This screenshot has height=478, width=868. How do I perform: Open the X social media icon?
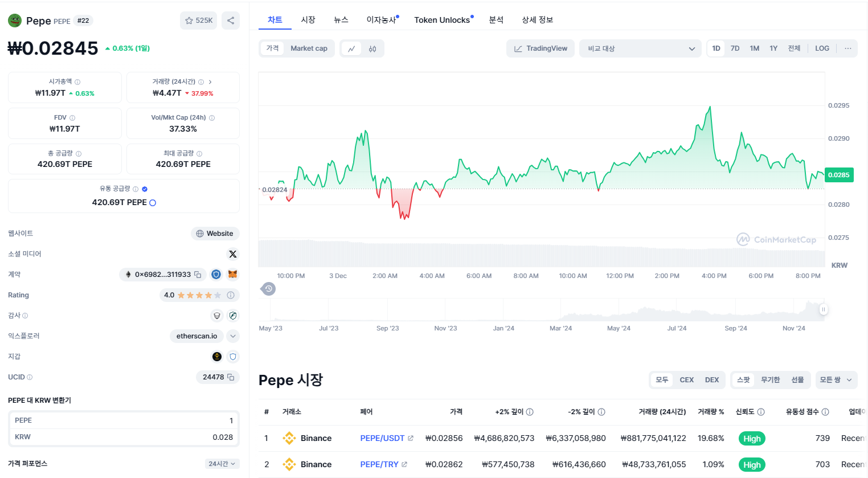pyautogui.click(x=232, y=254)
